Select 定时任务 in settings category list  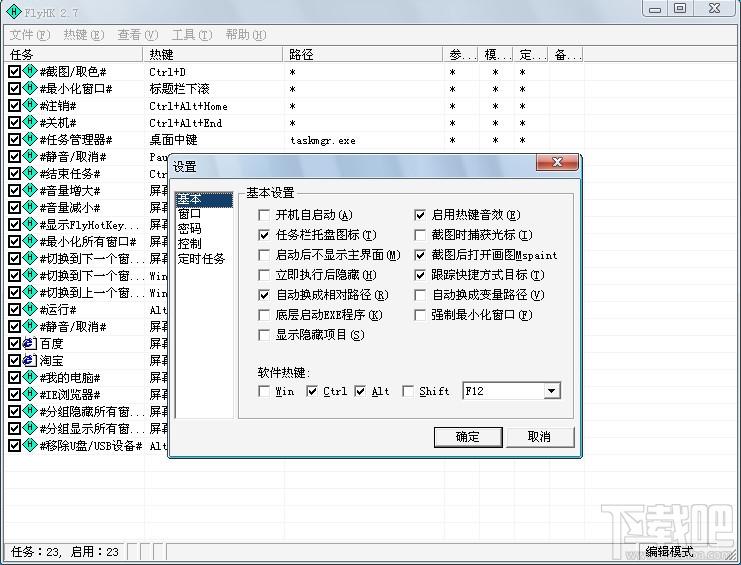tap(204, 259)
